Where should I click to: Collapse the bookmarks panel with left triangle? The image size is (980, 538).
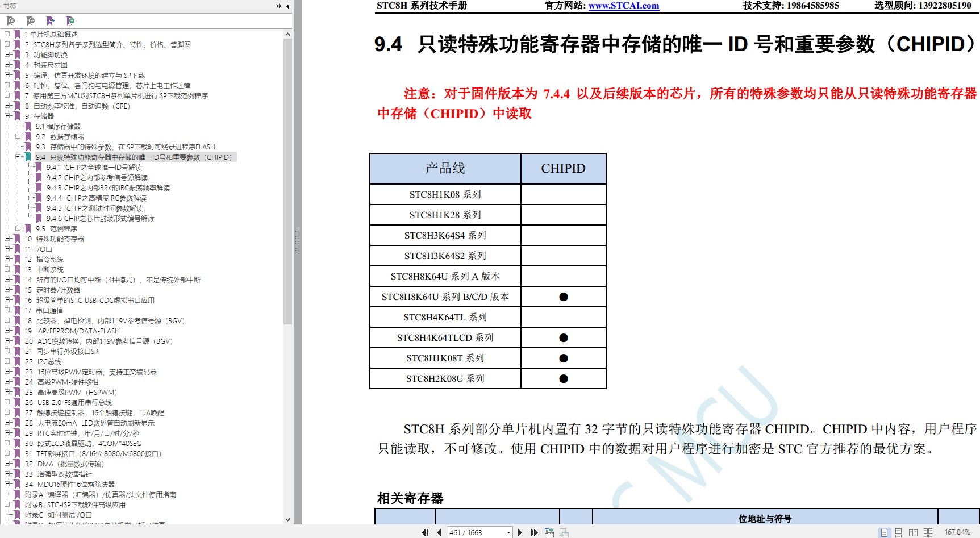click(288, 6)
